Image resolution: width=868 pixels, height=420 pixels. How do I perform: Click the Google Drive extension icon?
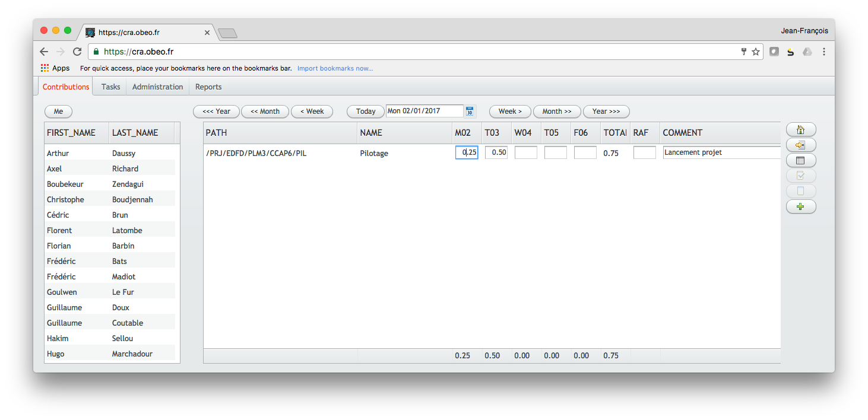(807, 52)
